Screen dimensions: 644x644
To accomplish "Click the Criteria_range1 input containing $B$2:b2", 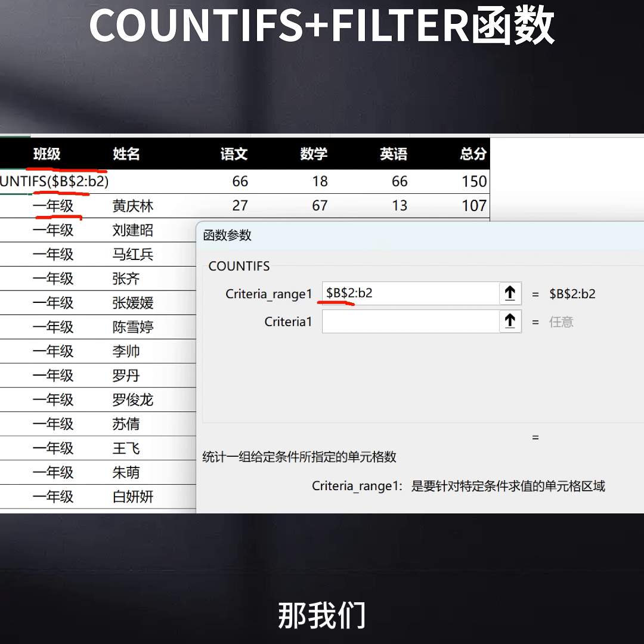I will 411,293.
